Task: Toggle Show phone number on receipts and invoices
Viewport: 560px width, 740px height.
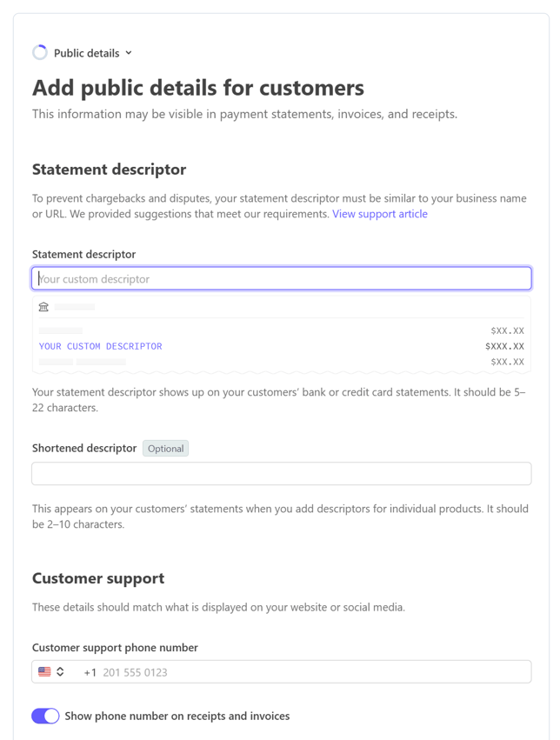Action: tap(45, 716)
